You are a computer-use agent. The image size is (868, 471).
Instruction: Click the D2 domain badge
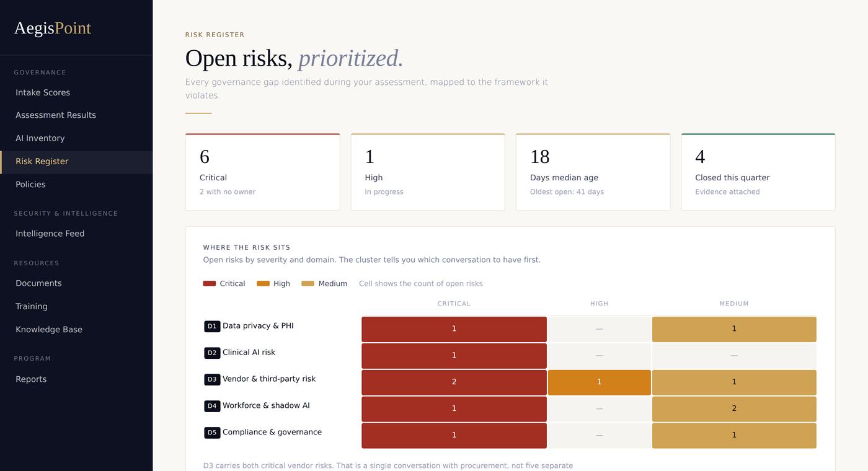click(212, 353)
